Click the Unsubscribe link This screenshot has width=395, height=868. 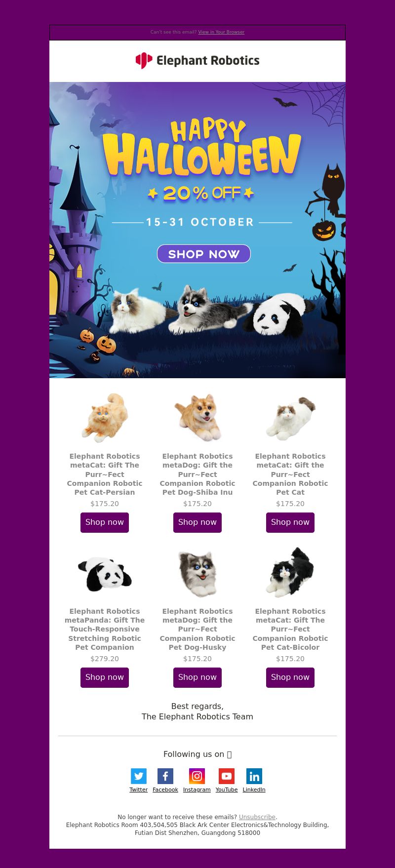click(x=257, y=817)
